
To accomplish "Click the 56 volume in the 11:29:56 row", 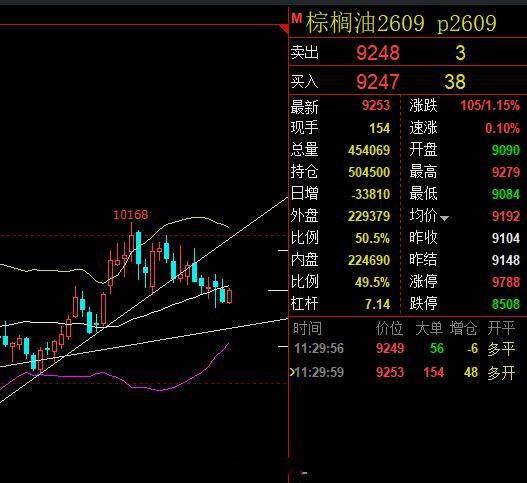I will coord(437,349).
